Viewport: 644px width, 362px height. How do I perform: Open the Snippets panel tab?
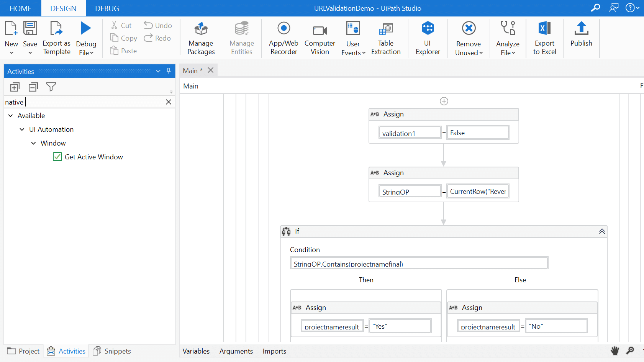(111, 351)
